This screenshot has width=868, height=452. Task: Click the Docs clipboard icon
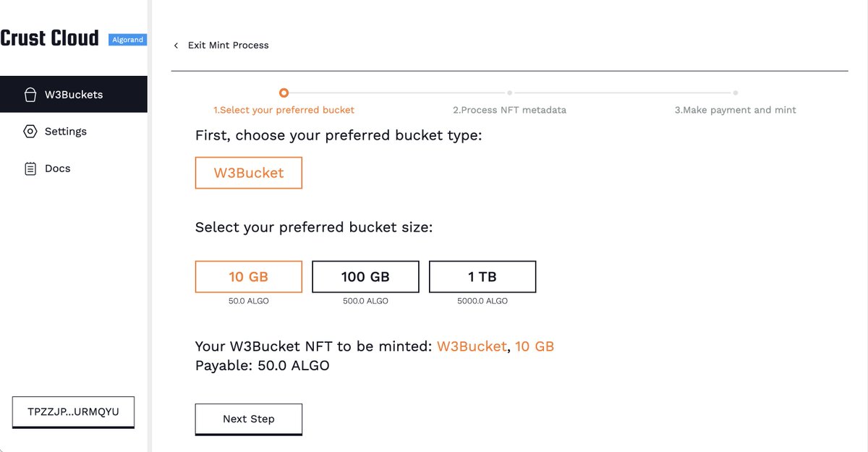30,169
